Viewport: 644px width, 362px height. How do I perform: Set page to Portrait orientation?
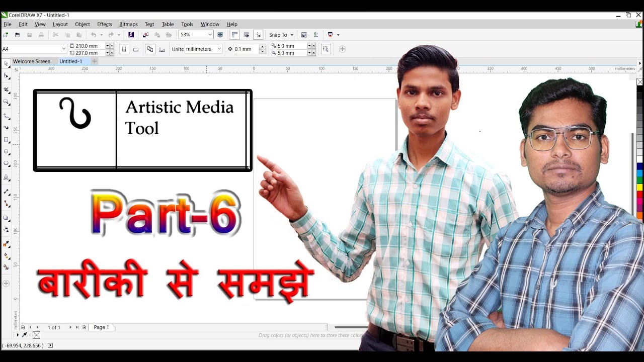[x=124, y=49]
